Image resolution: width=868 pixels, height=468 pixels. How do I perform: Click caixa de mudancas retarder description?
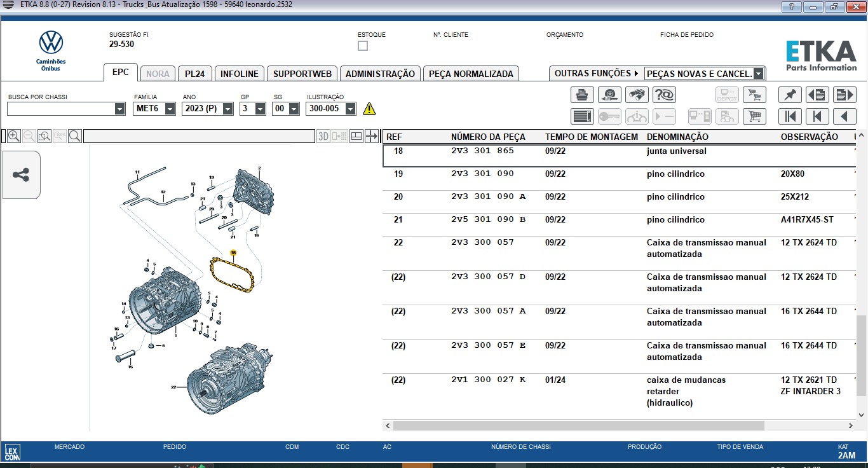(686, 391)
